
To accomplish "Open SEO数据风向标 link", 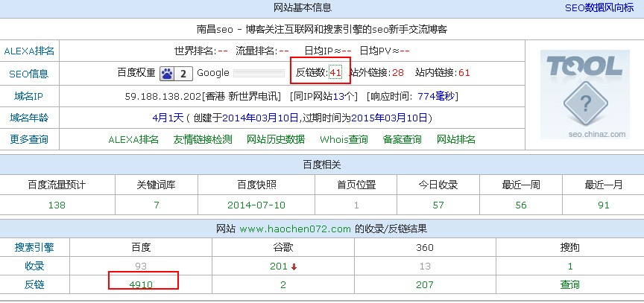I will (x=599, y=7).
